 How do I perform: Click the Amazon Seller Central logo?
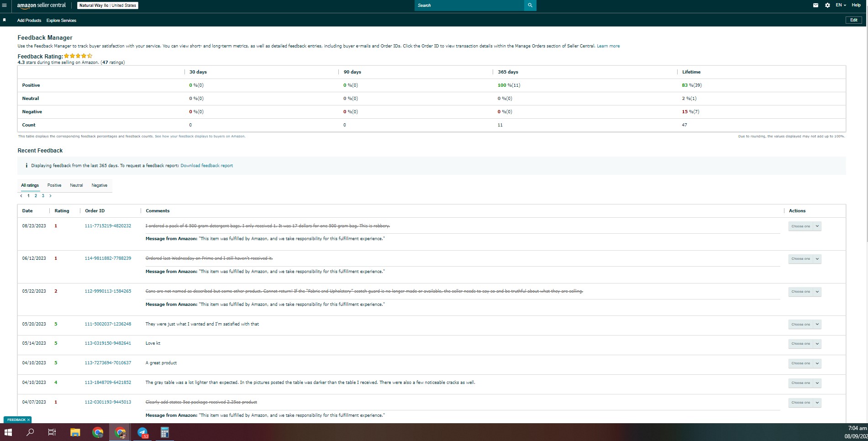pyautogui.click(x=42, y=5)
